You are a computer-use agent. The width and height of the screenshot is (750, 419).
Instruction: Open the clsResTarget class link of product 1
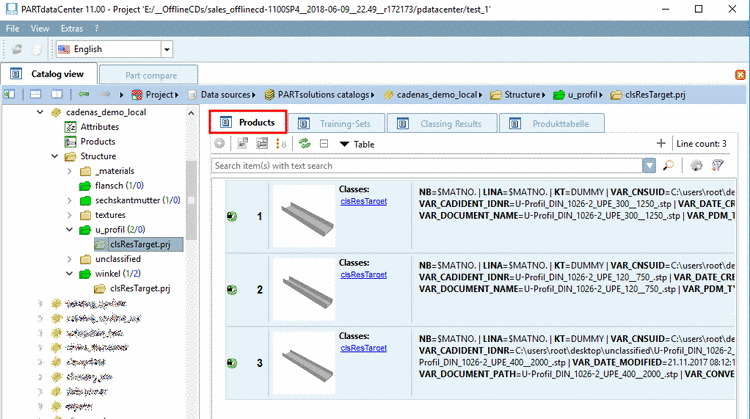pyautogui.click(x=364, y=201)
